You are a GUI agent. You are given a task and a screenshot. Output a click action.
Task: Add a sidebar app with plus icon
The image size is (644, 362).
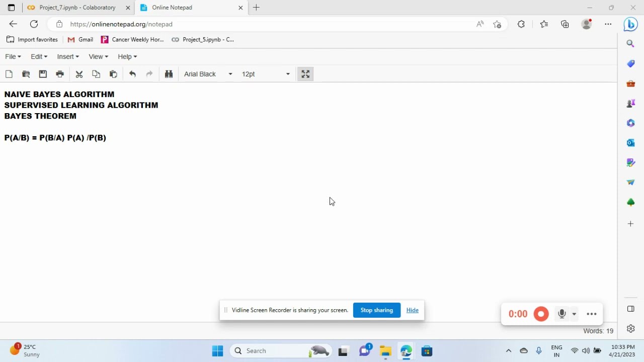pos(630,223)
